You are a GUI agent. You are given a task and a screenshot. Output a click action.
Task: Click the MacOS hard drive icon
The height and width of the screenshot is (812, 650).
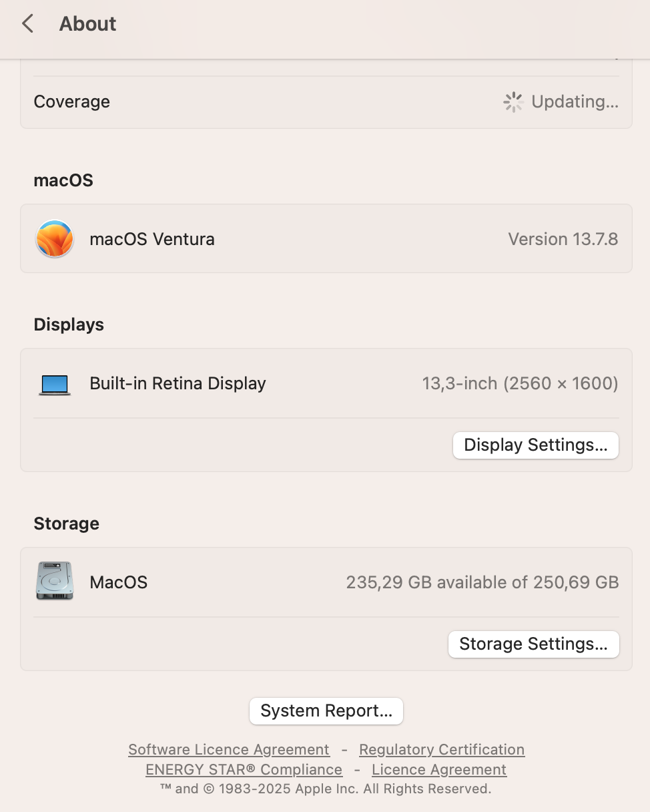coord(54,582)
